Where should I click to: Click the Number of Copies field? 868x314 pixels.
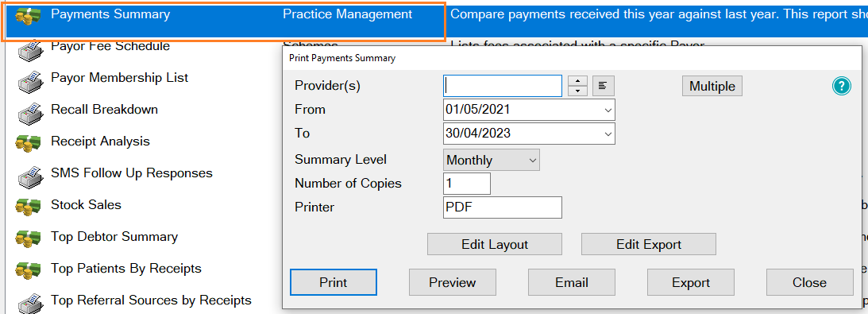(x=467, y=184)
